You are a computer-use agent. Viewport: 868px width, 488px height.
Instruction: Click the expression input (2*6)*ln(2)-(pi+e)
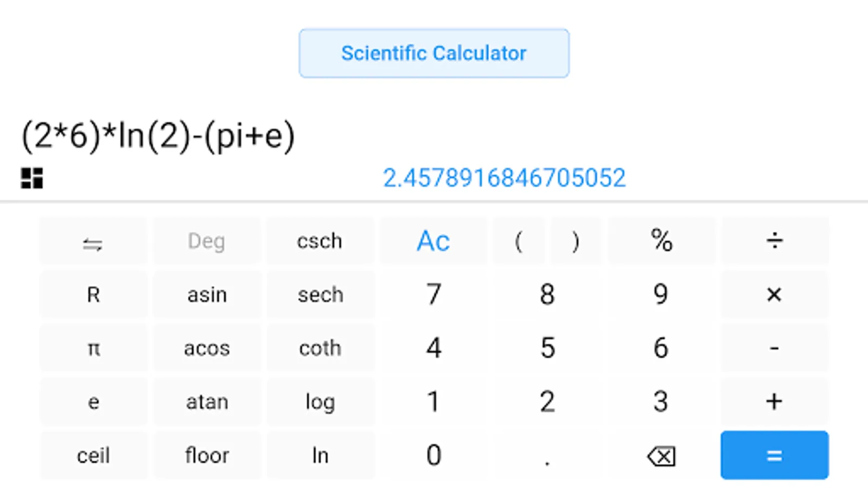158,136
